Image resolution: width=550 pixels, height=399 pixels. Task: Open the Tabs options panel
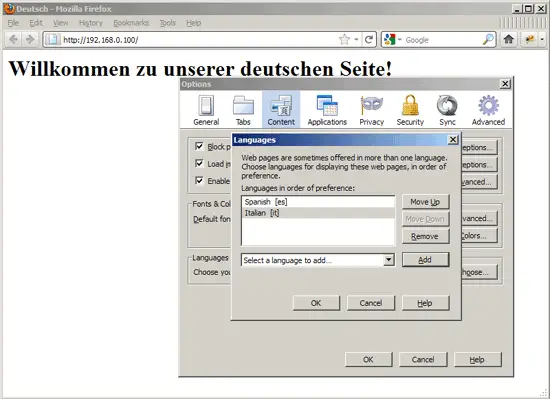pos(243,110)
